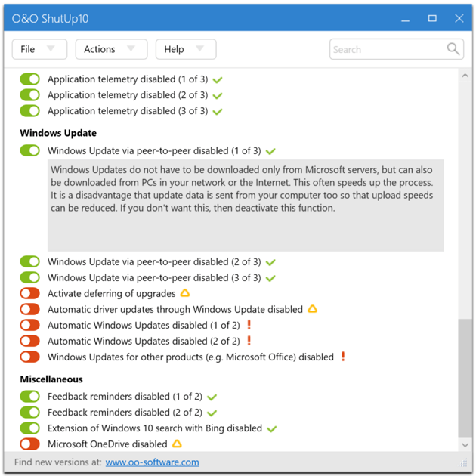Image resolution: width=476 pixels, height=476 pixels.
Task: Click checkmark beside Bing search extension disabled
Action: pos(272,428)
